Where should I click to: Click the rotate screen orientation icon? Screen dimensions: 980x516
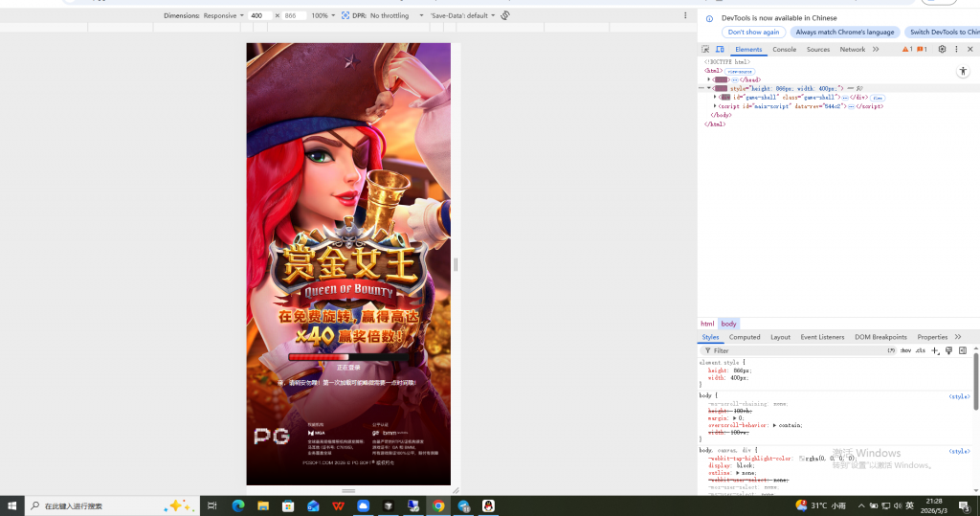505,15
